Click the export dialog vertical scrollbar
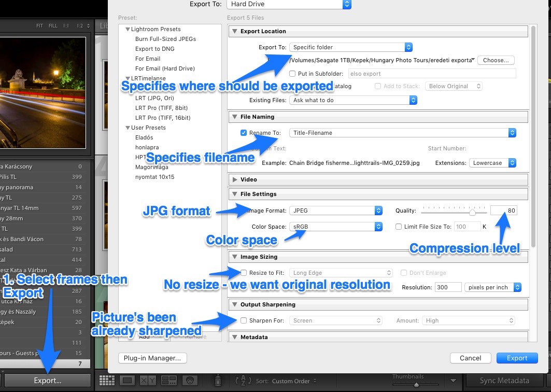This screenshot has width=551, height=392. pyautogui.click(x=534, y=136)
